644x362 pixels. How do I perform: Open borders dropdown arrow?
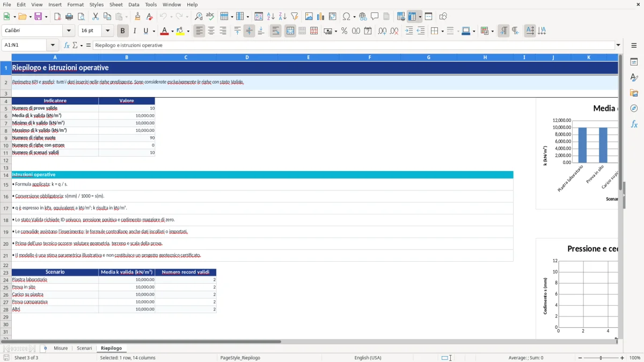(442, 31)
